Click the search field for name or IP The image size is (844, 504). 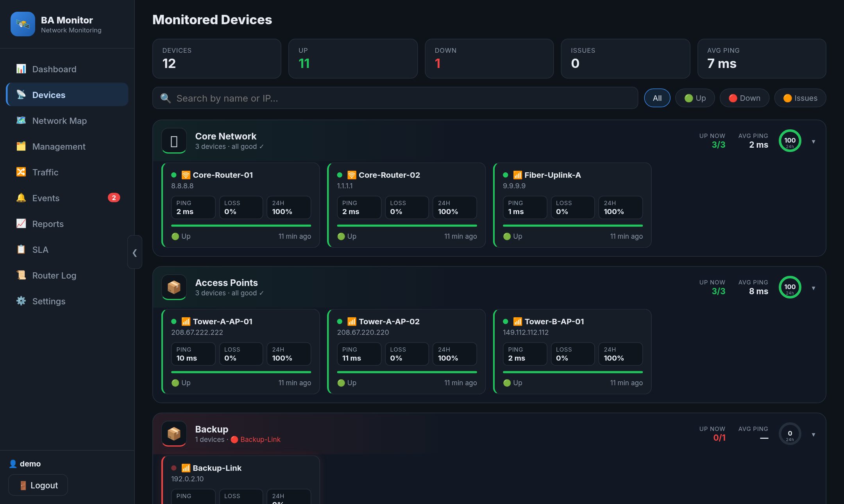pyautogui.click(x=395, y=98)
